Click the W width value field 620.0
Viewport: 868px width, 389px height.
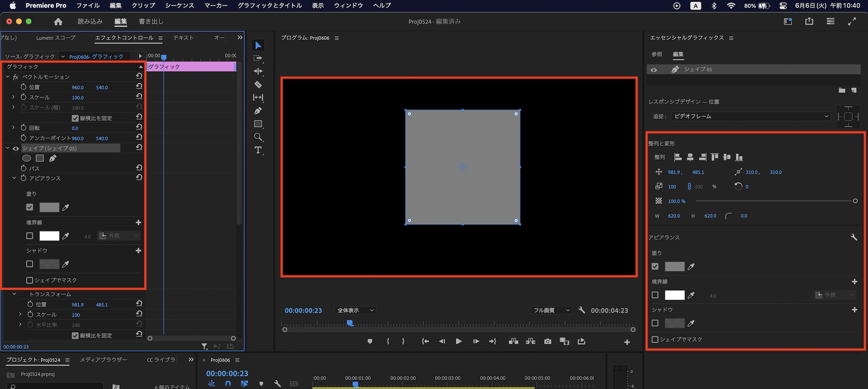pyautogui.click(x=674, y=216)
